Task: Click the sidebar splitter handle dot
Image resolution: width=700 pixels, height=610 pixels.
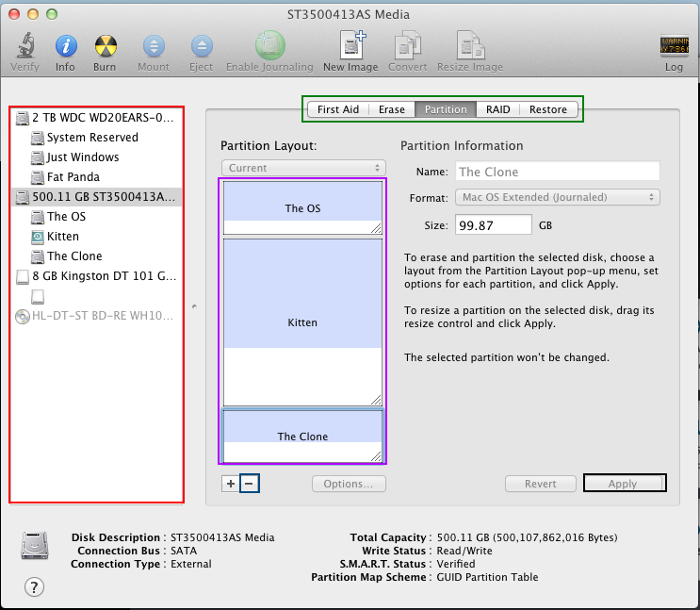Action: tap(194, 306)
